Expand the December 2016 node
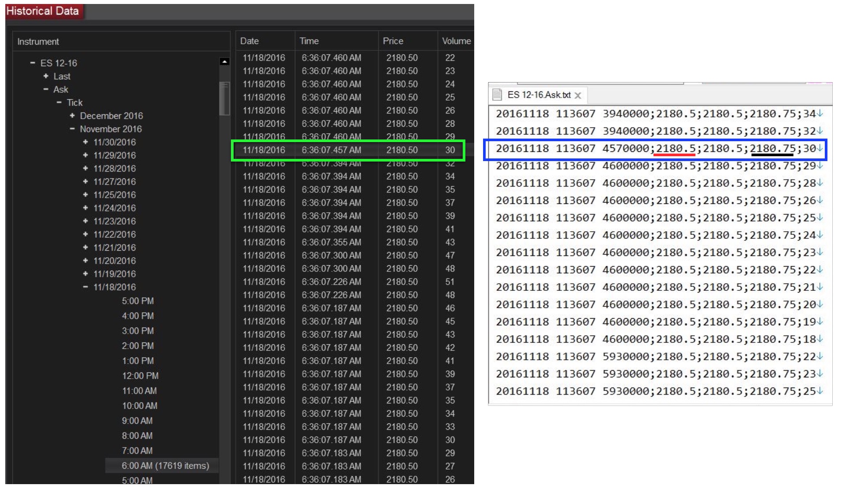The height and width of the screenshot is (504, 861). (x=72, y=116)
